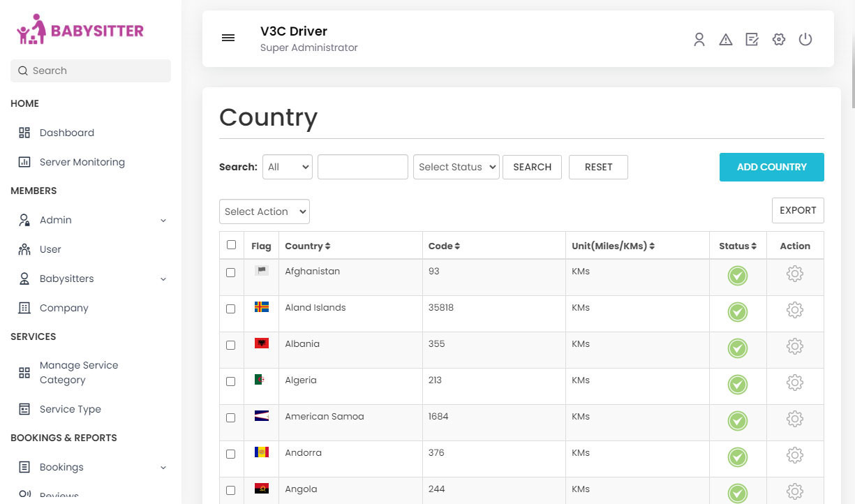
Task: Click the Server Monitoring sidebar icon
Action: pos(24,162)
